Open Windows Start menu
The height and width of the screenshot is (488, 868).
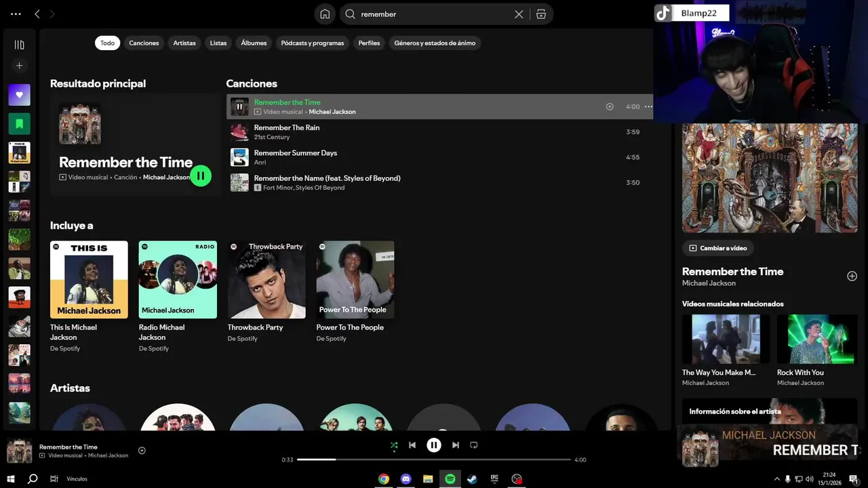(x=10, y=479)
